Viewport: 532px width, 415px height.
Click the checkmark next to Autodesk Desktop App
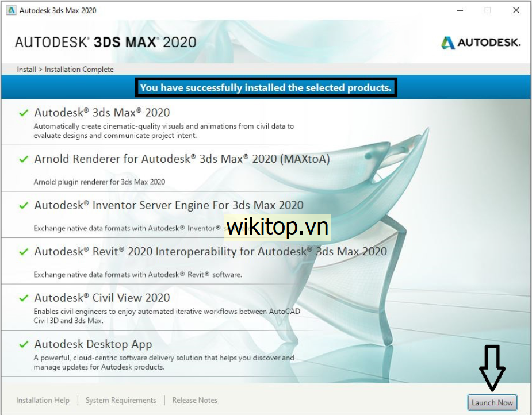(x=24, y=344)
